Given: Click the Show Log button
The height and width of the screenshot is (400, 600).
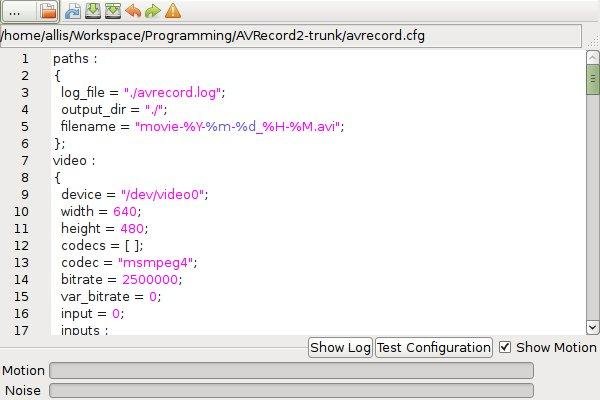Looking at the screenshot, I should [x=340, y=348].
